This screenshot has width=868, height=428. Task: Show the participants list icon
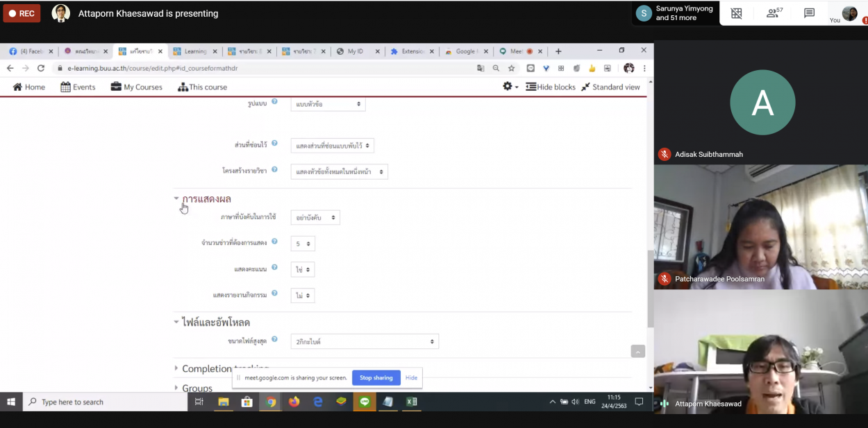(x=773, y=13)
